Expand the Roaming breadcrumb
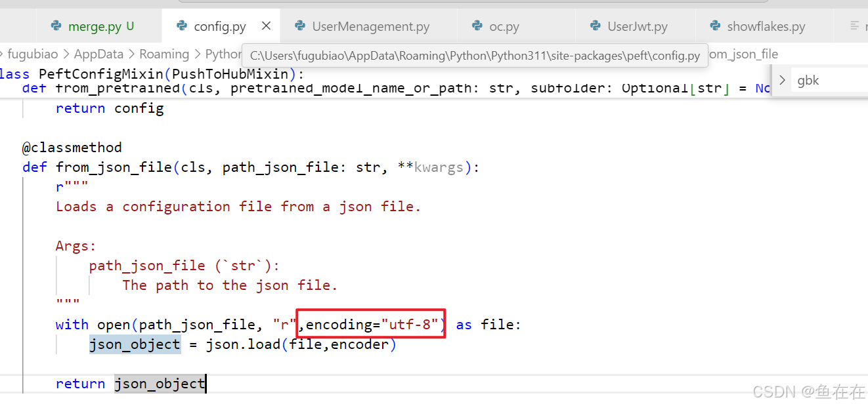The height and width of the screenshot is (406, 868). coord(164,54)
